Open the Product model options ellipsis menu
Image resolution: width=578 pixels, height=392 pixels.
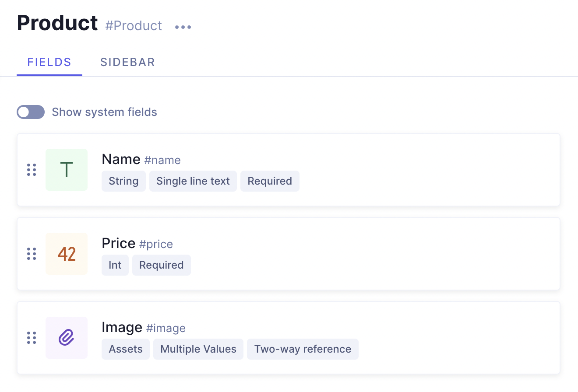click(x=183, y=27)
